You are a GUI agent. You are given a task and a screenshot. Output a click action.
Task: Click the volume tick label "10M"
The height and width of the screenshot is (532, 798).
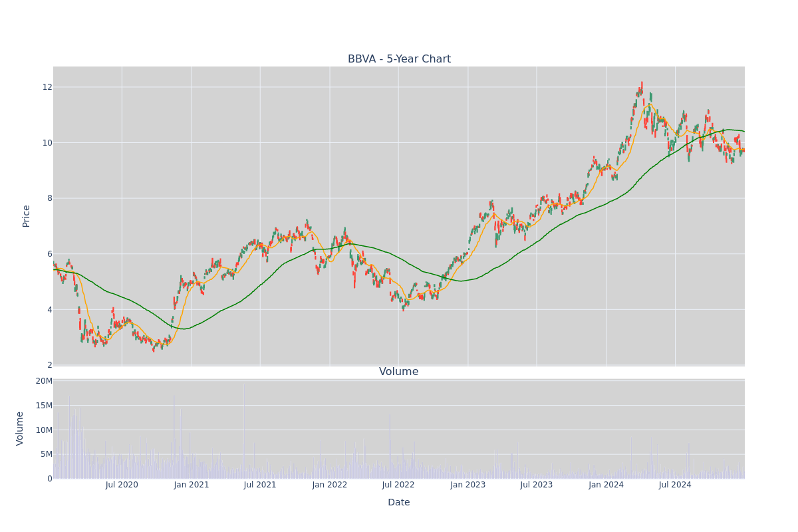click(44, 430)
